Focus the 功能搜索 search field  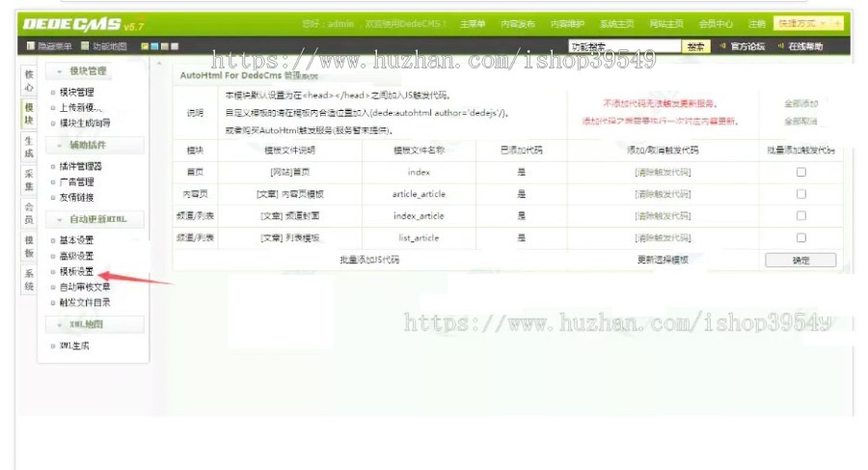click(624, 46)
